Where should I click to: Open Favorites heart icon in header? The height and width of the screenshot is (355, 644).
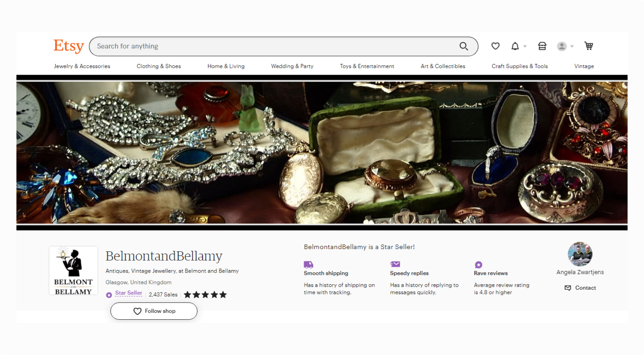pyautogui.click(x=495, y=46)
